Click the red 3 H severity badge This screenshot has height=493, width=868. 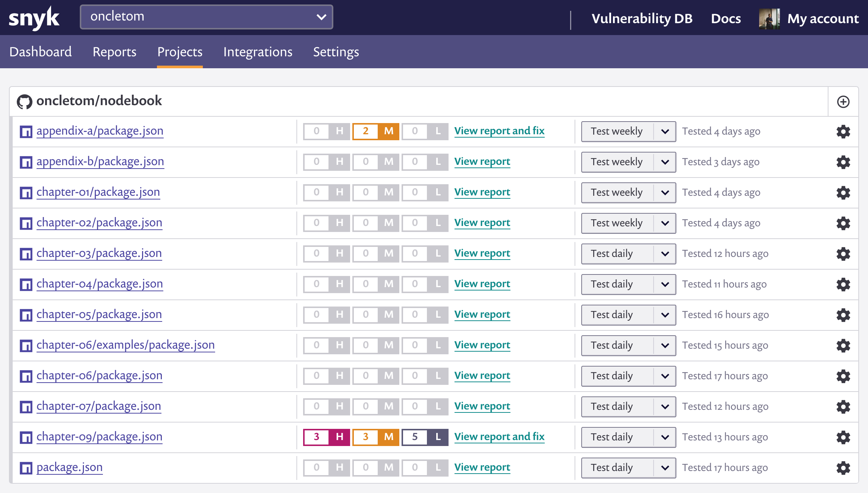(x=326, y=436)
